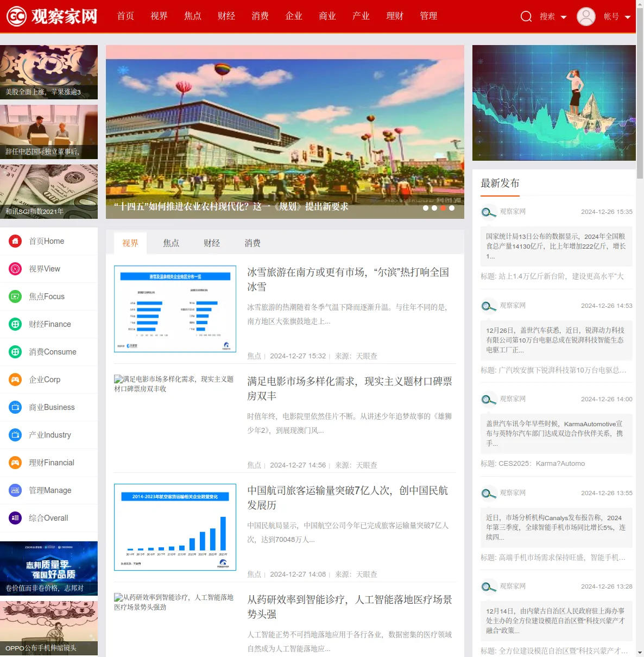Open 辞任中芯国际独立董事后 thumbnail story
Screen dimensions: 644x657
point(49,132)
